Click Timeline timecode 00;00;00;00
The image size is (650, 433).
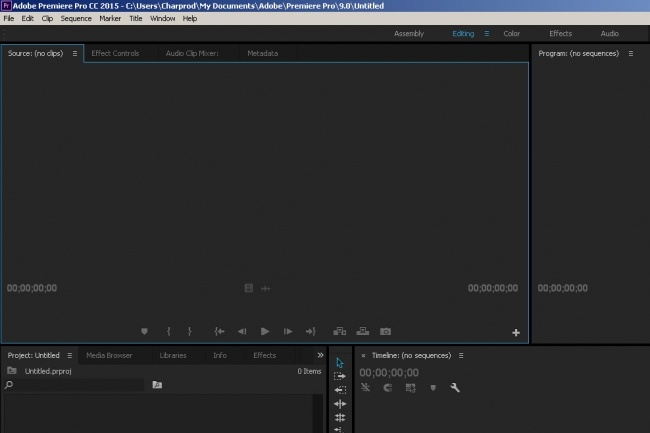pos(389,373)
